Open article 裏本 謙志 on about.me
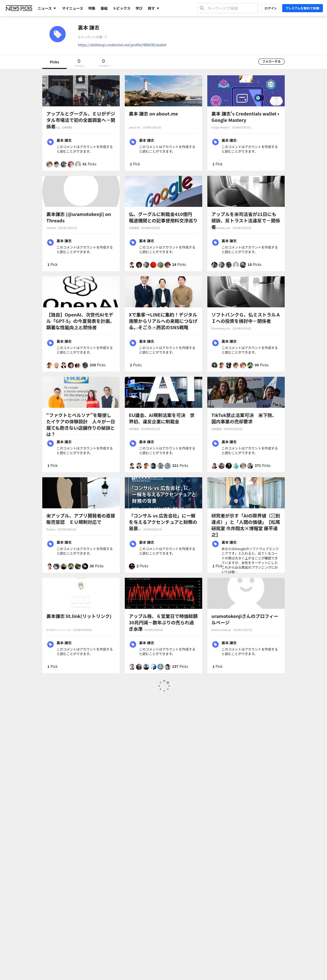Screen dimensions: 327x980 pos(153,114)
